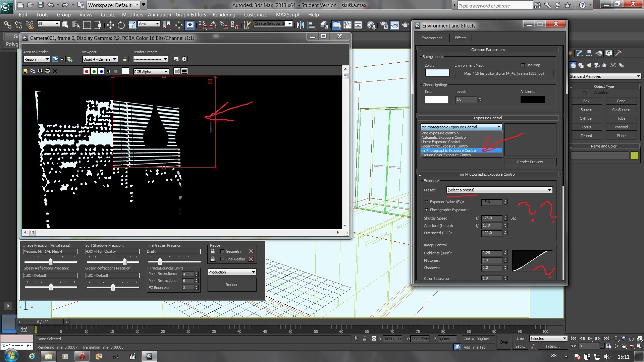Open the Area to Render dropdown
The image size is (644, 362).
37,59
